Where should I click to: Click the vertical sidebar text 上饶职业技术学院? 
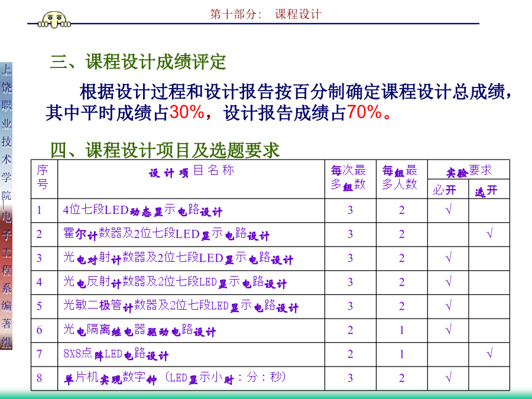pos(7,132)
